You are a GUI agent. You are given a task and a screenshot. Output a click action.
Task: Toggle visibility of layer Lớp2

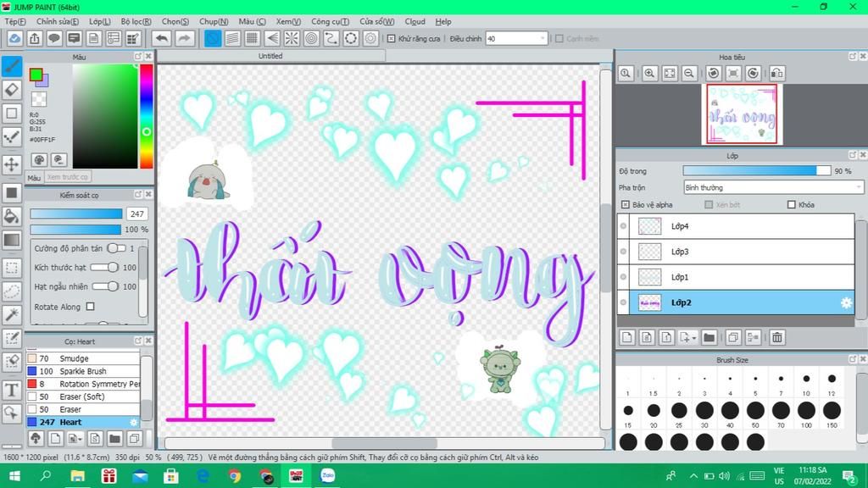click(623, 302)
